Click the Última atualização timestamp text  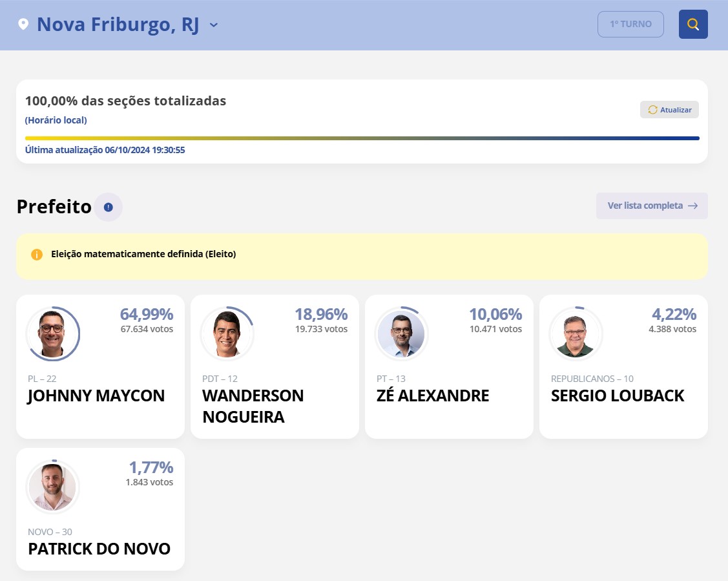(105, 149)
